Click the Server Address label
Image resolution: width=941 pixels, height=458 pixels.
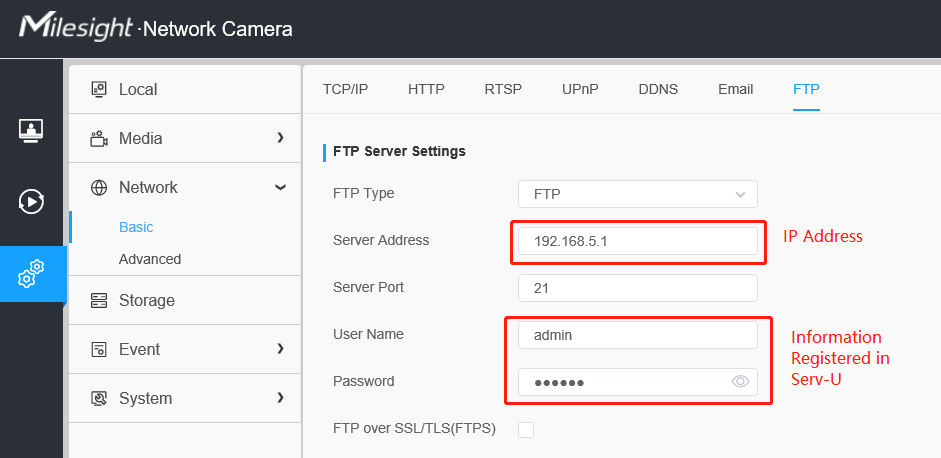tap(381, 241)
